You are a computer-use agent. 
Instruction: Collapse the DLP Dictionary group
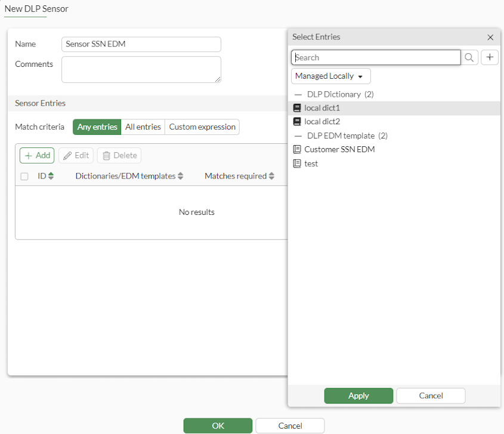(x=298, y=94)
